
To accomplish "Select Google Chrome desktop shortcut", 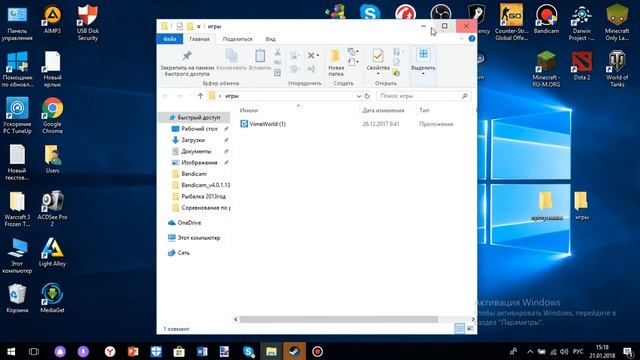I will [x=52, y=116].
